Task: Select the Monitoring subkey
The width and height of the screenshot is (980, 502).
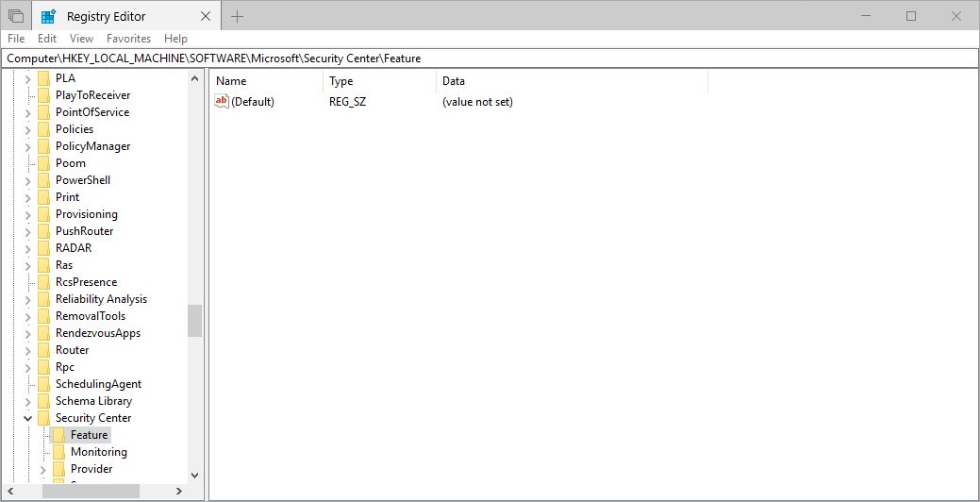Action: pos(99,451)
